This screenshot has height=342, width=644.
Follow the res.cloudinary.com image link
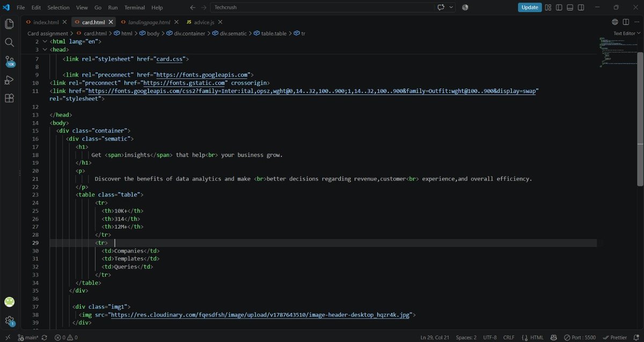tap(259, 315)
